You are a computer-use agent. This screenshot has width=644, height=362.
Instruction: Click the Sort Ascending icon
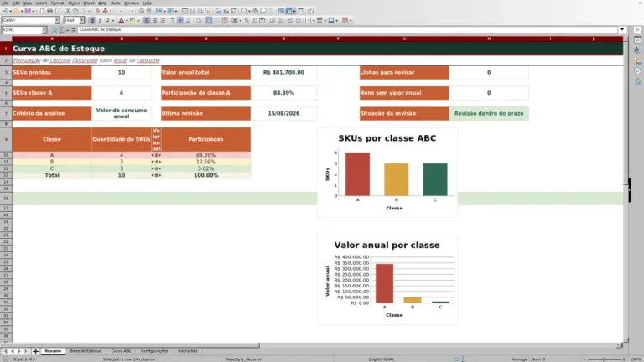192,11
